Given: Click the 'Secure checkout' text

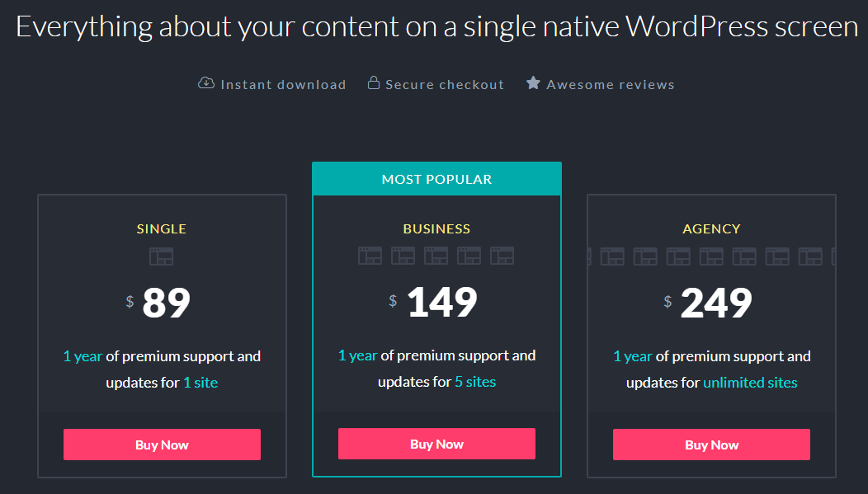Looking at the screenshot, I should (x=445, y=85).
